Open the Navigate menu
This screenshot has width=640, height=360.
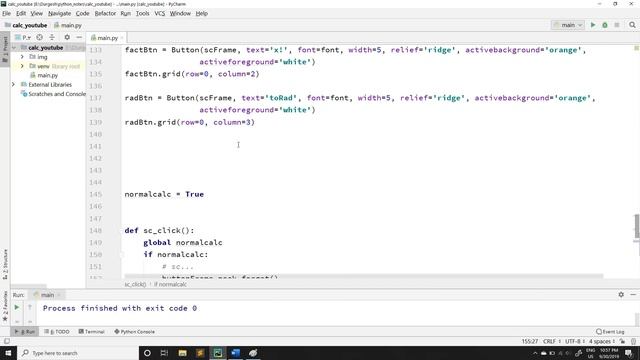click(59, 13)
